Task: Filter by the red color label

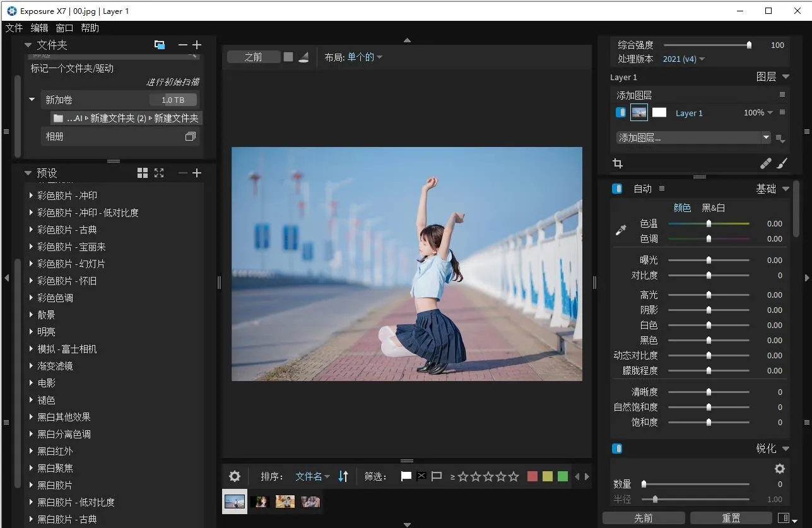Action: pyautogui.click(x=533, y=477)
